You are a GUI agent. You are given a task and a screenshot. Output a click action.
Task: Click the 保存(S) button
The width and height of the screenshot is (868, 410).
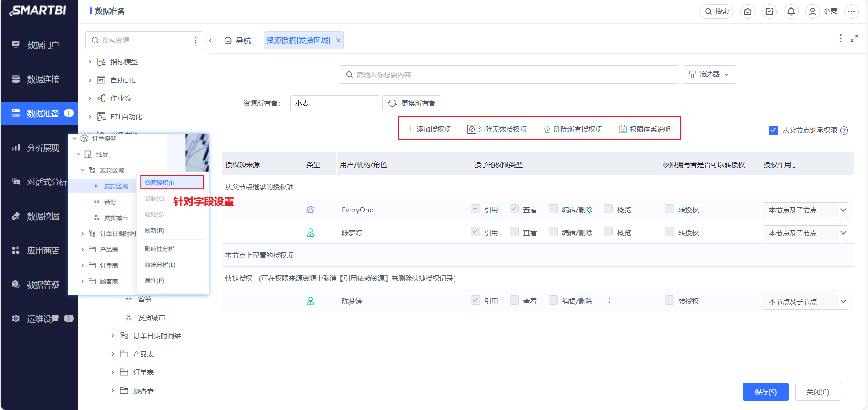[x=765, y=392]
